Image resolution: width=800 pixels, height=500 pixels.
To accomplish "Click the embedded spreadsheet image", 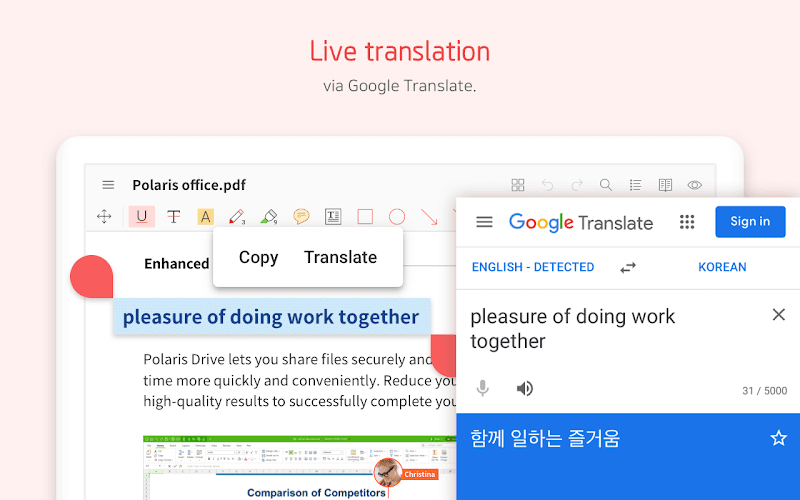I will tap(299, 467).
